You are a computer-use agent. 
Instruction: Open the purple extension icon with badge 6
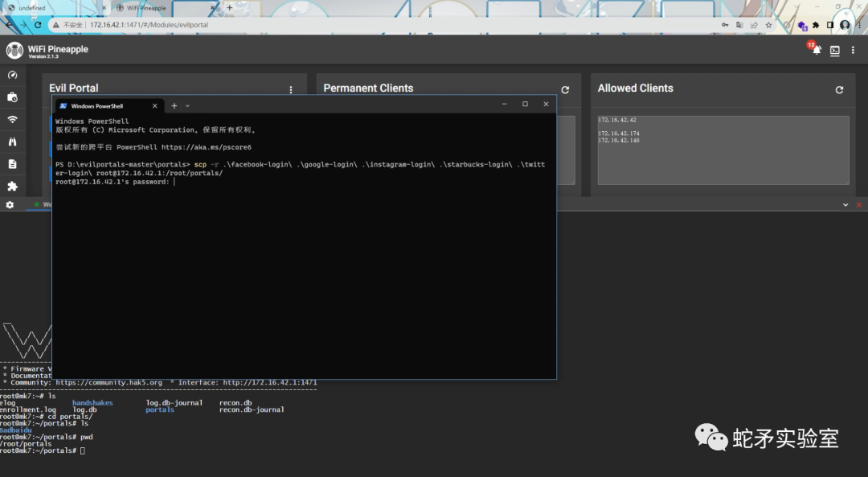(x=802, y=26)
